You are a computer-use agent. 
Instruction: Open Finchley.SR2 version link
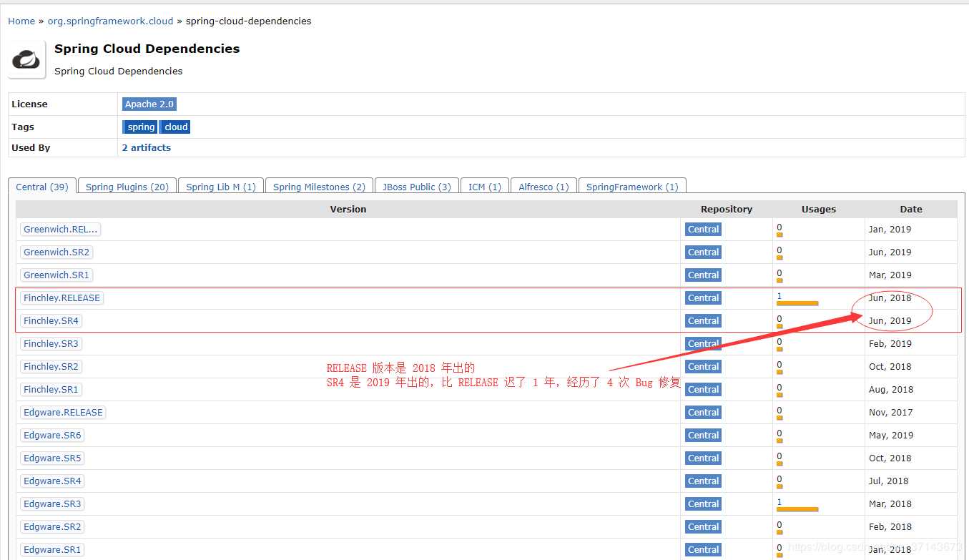coord(51,367)
